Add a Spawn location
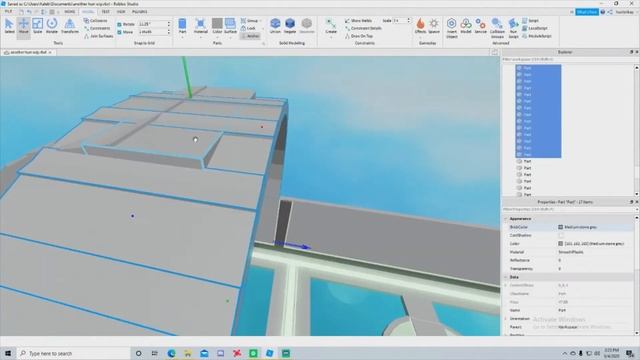Image resolution: width=640 pixels, height=360 pixels. click(434, 26)
